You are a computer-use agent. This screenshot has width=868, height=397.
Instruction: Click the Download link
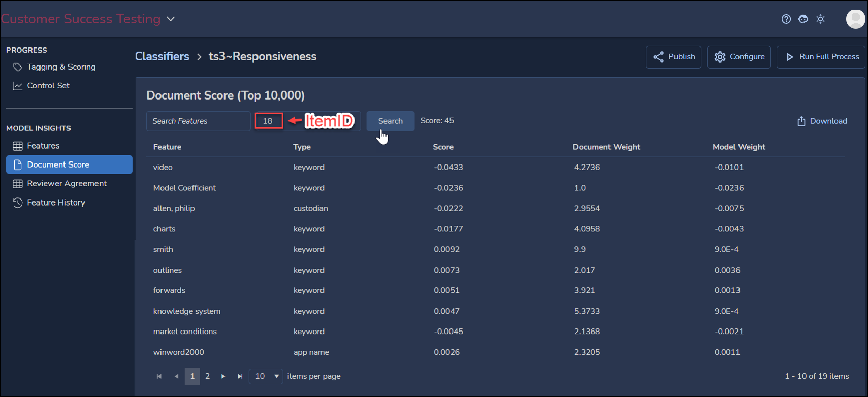(822, 121)
